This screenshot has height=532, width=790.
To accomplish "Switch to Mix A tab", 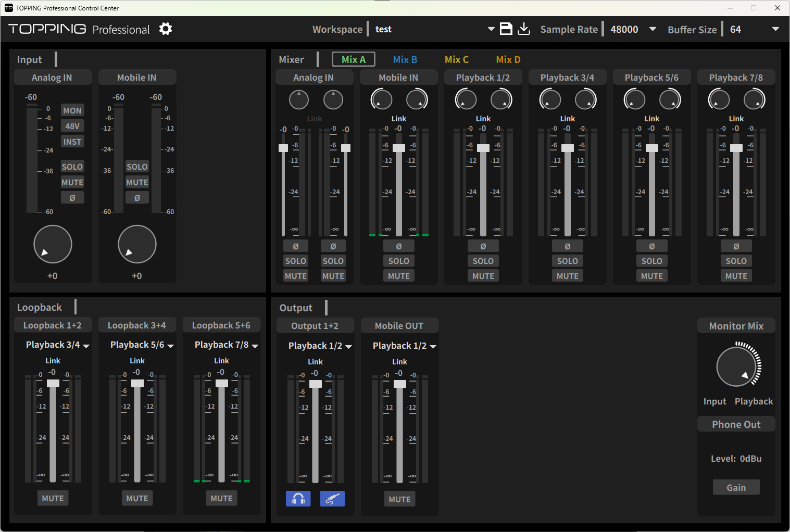I will pyautogui.click(x=354, y=59).
